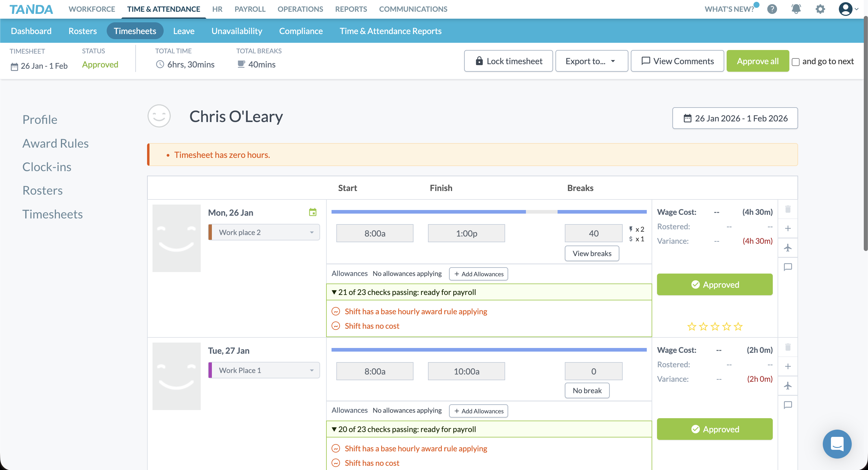
Task: Check the 'and go to next' checkbox
Action: pos(796,62)
